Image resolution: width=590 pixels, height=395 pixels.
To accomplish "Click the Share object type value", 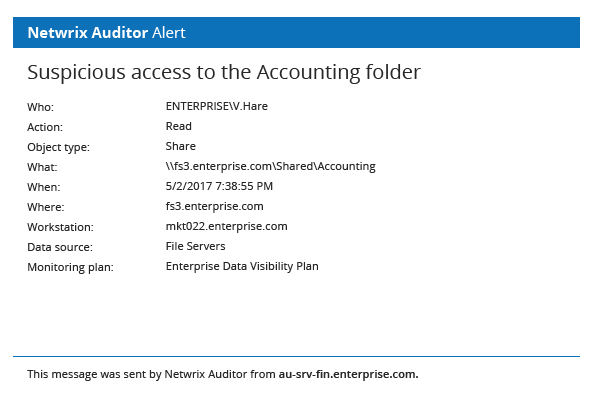I will (181, 146).
